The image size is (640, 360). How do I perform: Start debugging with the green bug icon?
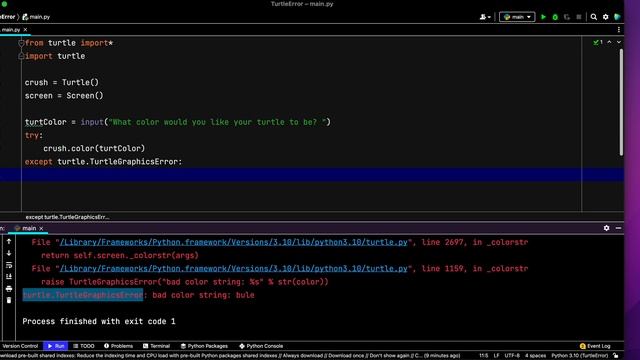(x=555, y=17)
